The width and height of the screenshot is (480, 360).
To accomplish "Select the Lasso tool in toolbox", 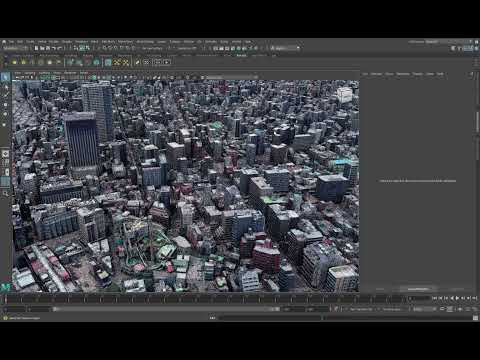I will click(x=5, y=87).
